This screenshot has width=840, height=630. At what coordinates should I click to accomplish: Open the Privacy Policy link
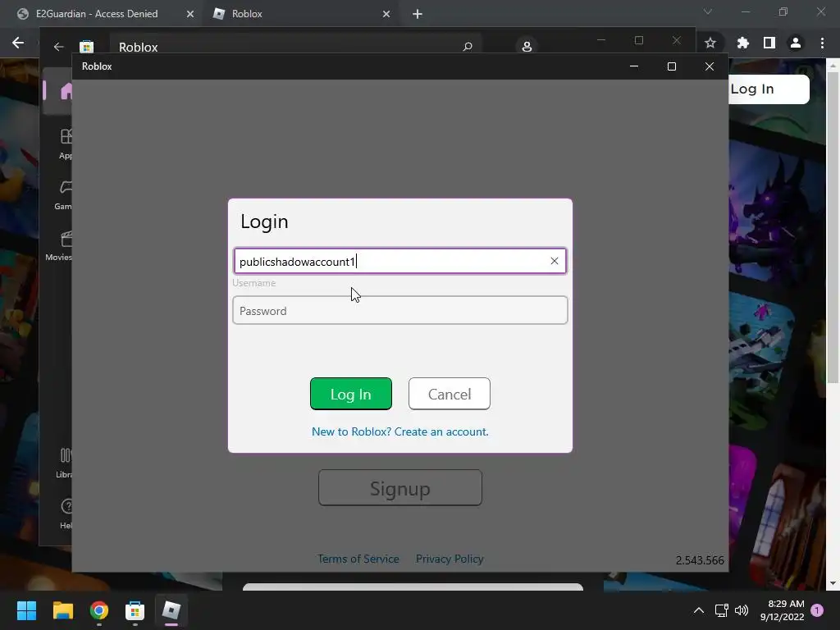[x=450, y=559]
